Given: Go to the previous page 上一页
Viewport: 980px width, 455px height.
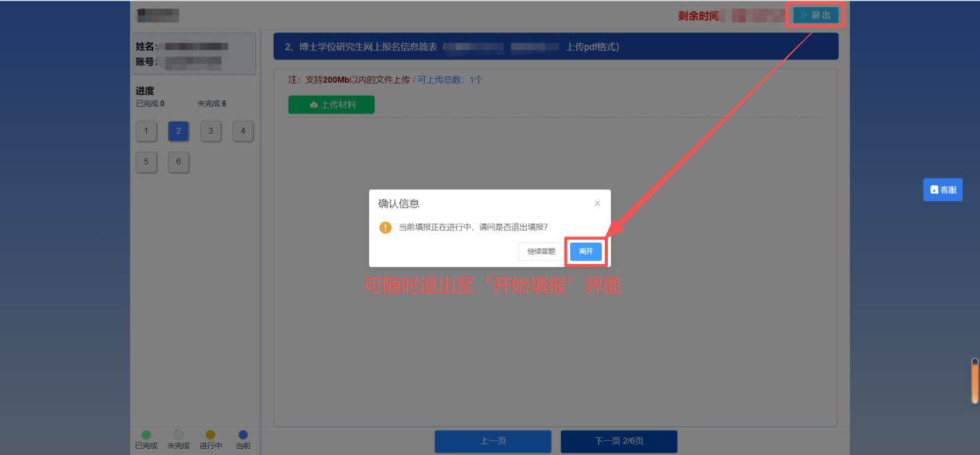Looking at the screenshot, I should point(493,441).
